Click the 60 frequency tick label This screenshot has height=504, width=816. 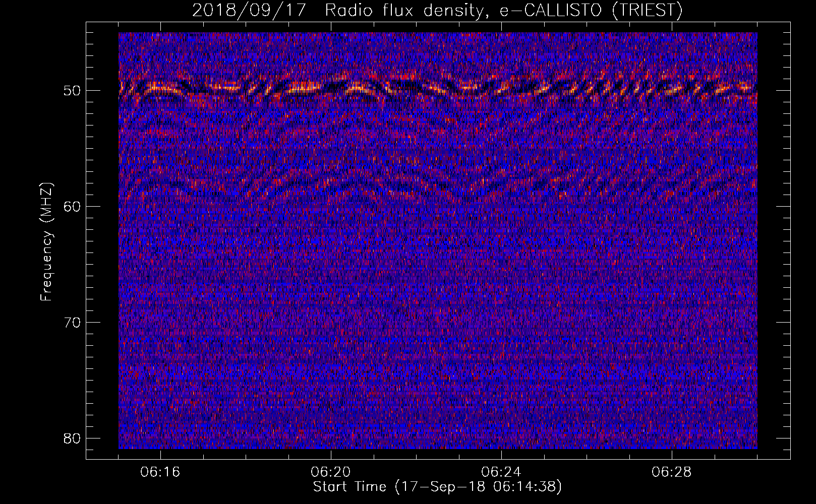[73, 207]
